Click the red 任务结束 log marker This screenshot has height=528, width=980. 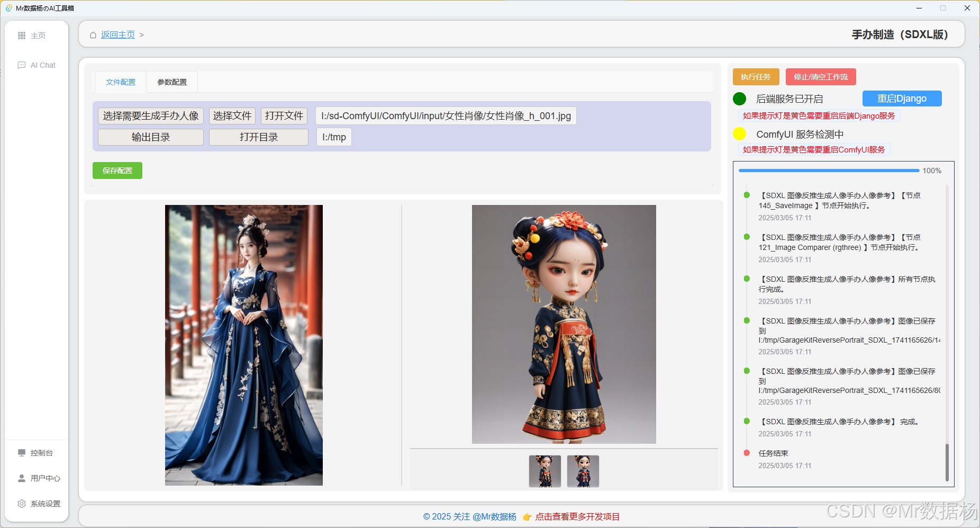click(747, 453)
